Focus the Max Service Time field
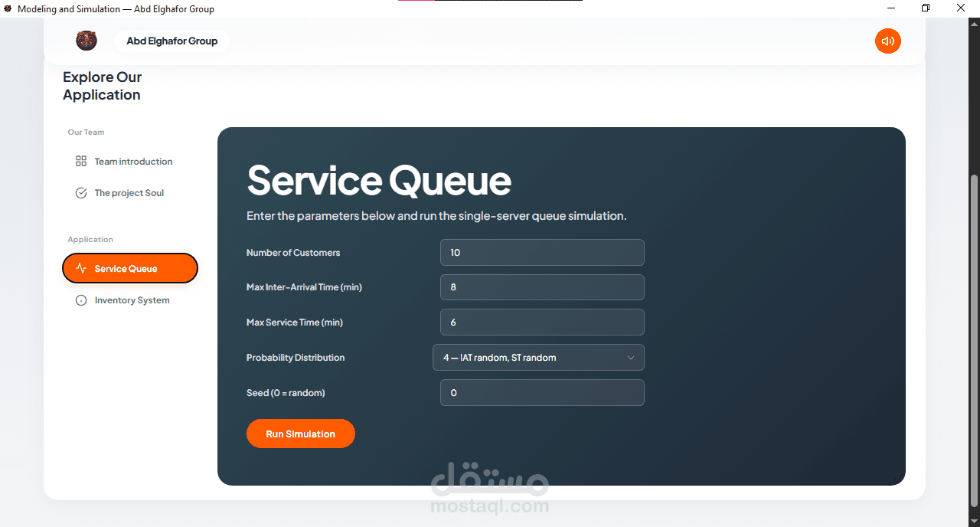Viewport: 980px width, 527px height. click(542, 322)
